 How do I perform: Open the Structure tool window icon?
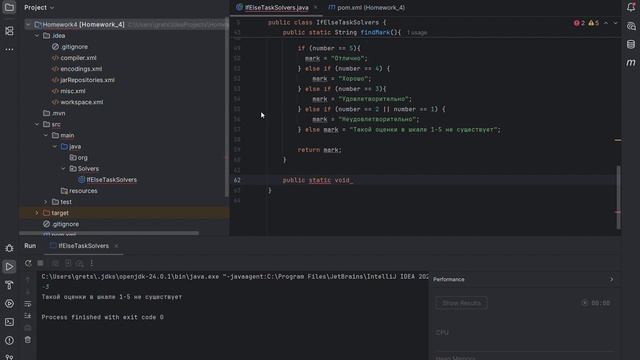[x=9, y=31]
